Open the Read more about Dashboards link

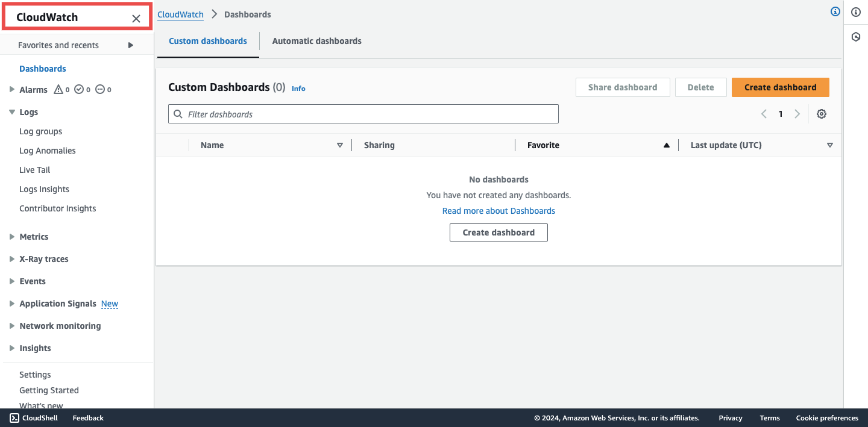498,210
